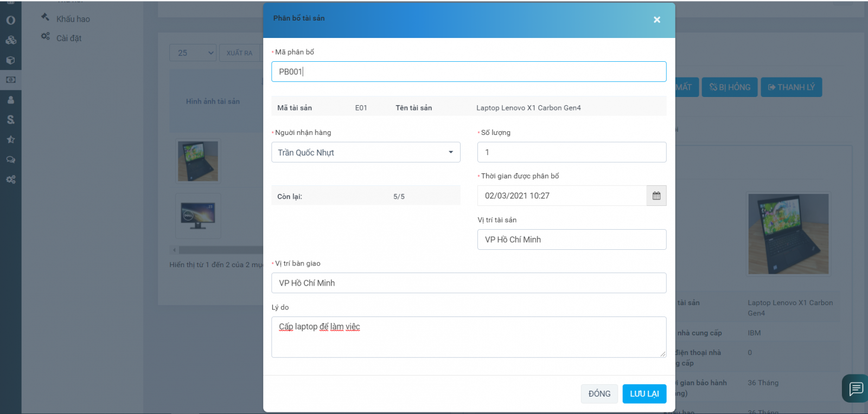Open the user icon in left sidebar

(10, 100)
